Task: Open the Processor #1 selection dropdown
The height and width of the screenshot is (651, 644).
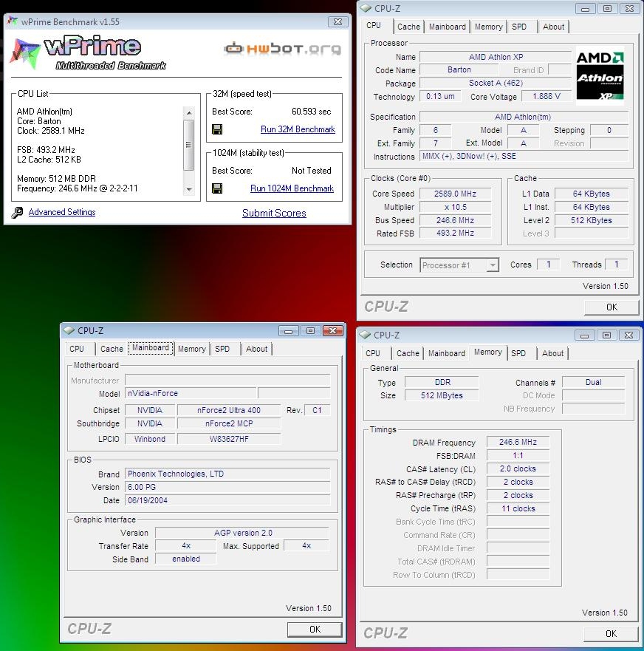Action: pos(493,265)
